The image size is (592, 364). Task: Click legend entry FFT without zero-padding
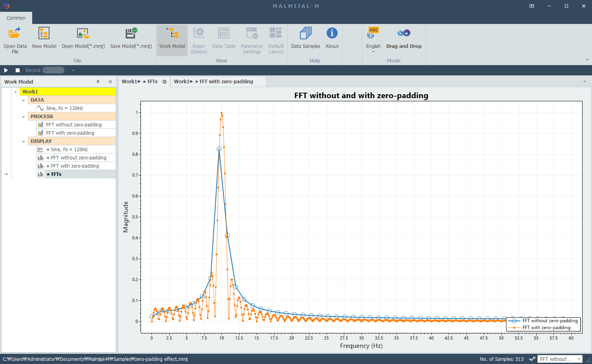tap(543, 321)
